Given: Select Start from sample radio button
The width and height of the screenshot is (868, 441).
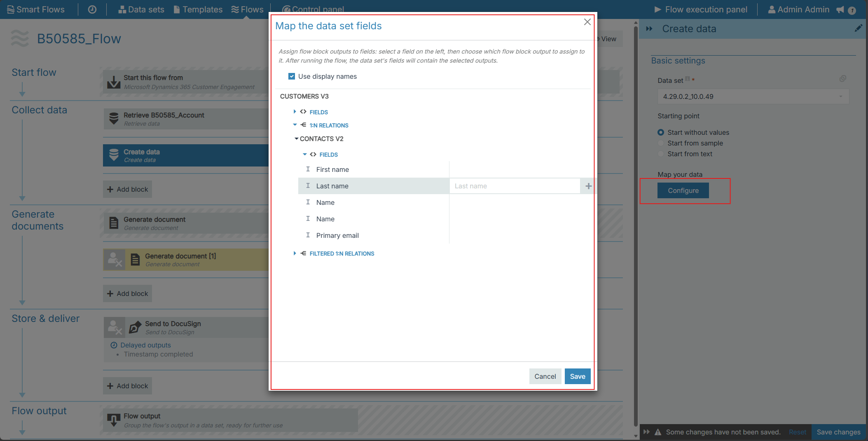Looking at the screenshot, I should click(661, 143).
